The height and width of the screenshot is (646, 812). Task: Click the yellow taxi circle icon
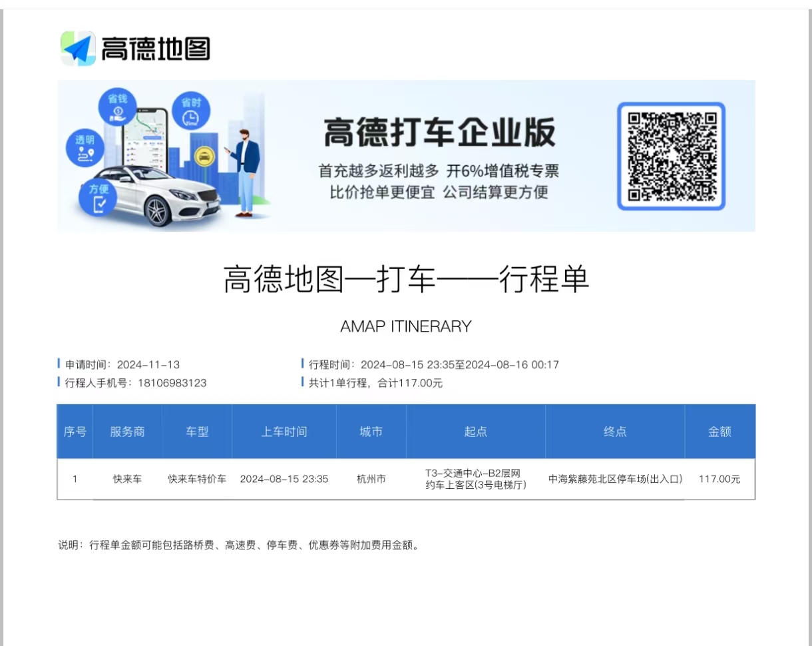click(x=202, y=156)
